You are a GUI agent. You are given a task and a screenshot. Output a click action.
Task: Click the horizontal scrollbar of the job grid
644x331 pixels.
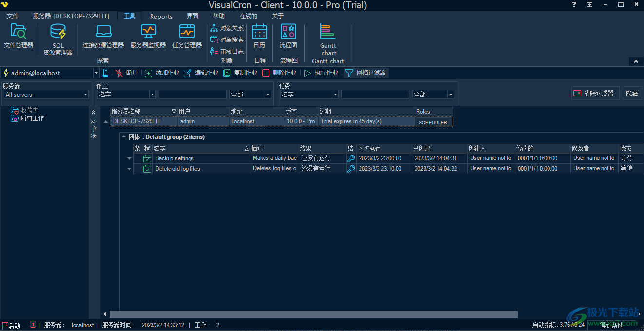[x=313, y=314]
